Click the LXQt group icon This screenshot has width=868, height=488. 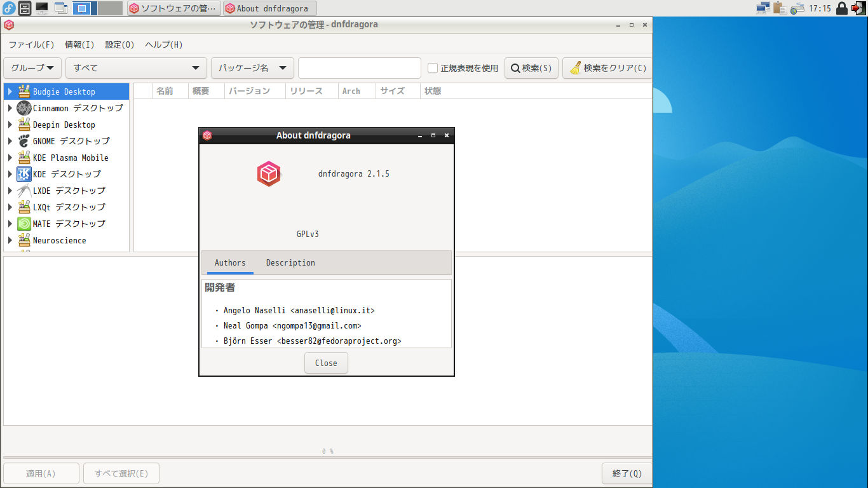(24, 207)
